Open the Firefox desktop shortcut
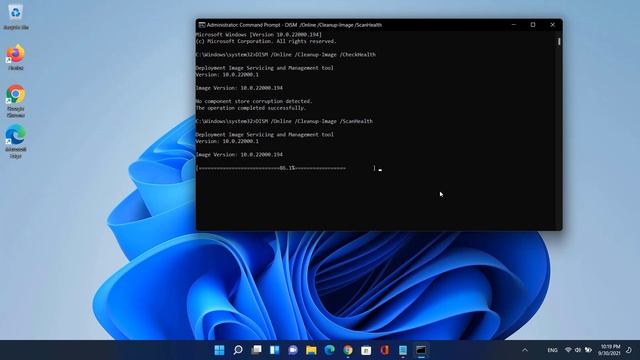The width and height of the screenshot is (640, 360). (16, 58)
